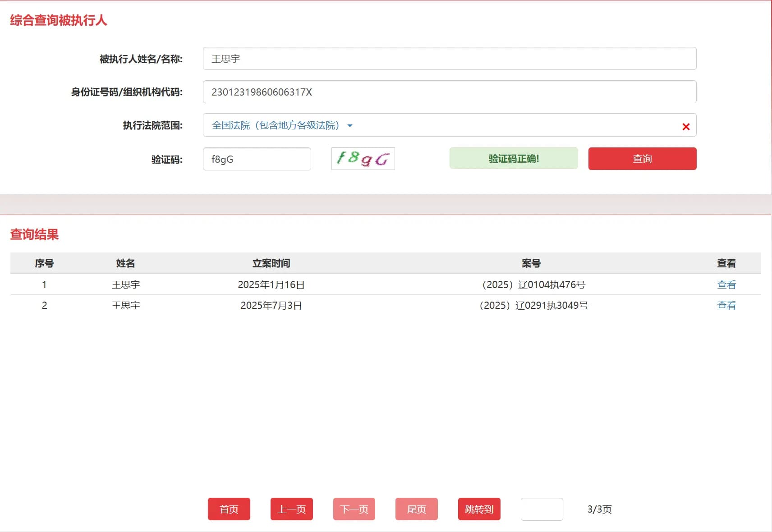Select the ID number input showing 23012319860606317X

point(450,92)
